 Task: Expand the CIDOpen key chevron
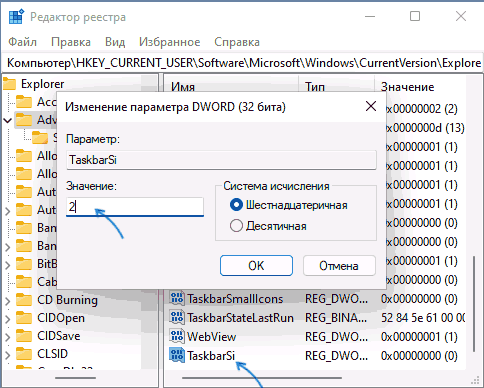pyautogui.click(x=7, y=319)
